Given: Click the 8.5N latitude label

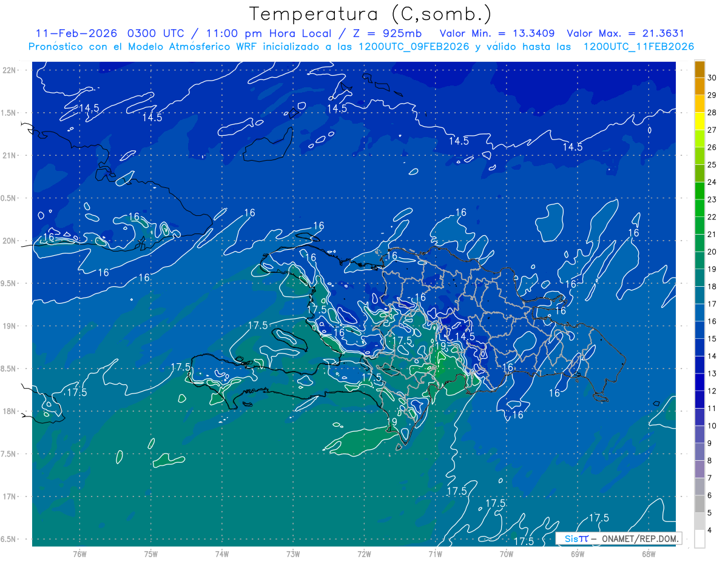Looking at the screenshot, I should pos(9,369).
